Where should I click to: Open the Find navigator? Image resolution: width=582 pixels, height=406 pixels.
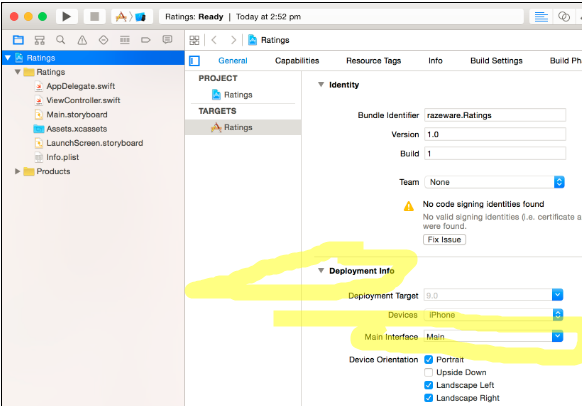[x=61, y=40]
